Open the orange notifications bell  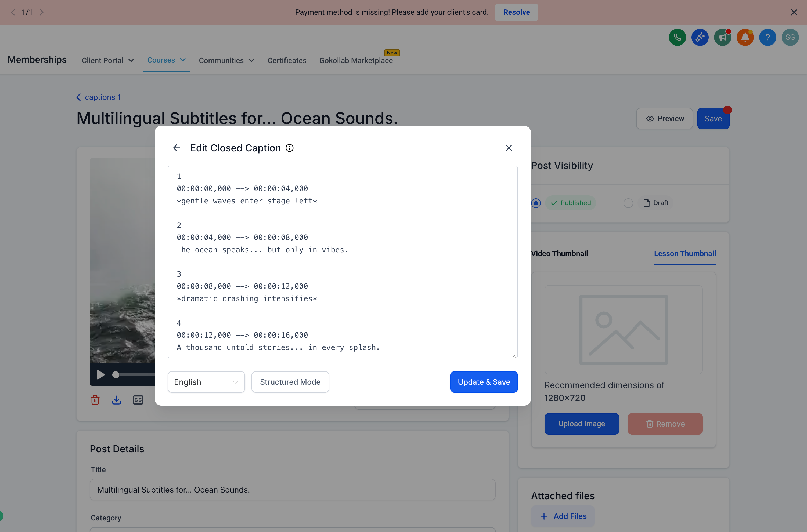[x=745, y=37]
